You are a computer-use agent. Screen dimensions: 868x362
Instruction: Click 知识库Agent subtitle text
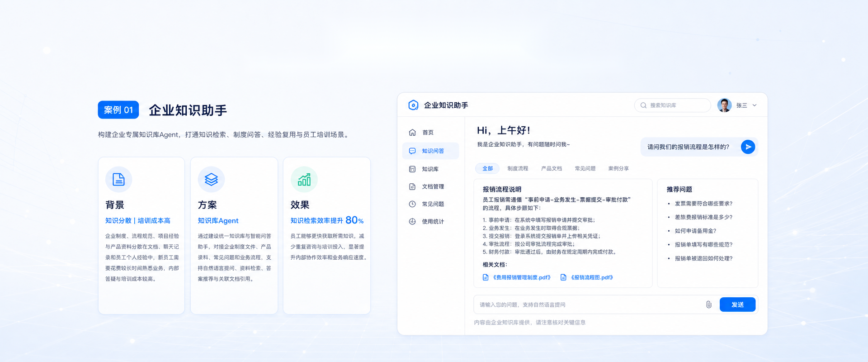218,221
